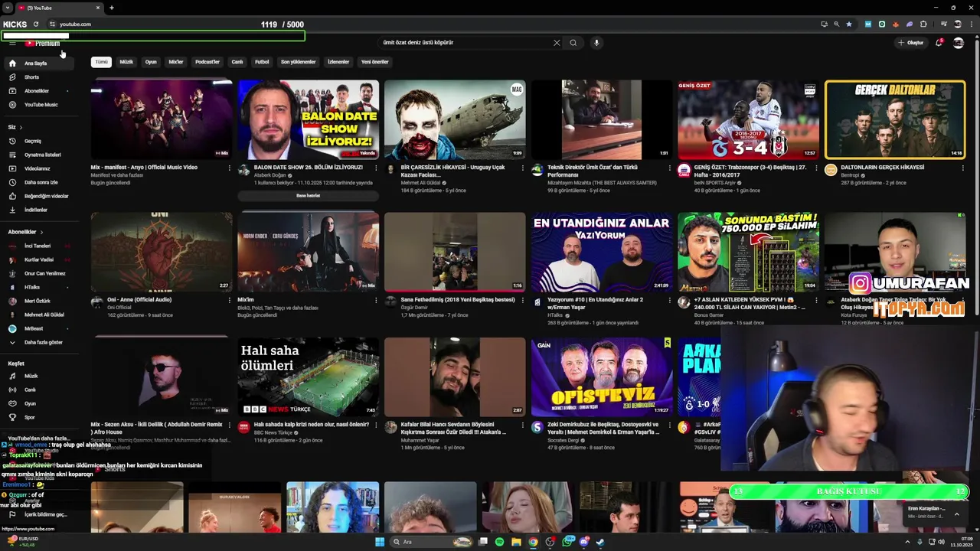Open Discord from the taskbar
This screenshot has width=980, height=551.
pos(583,542)
